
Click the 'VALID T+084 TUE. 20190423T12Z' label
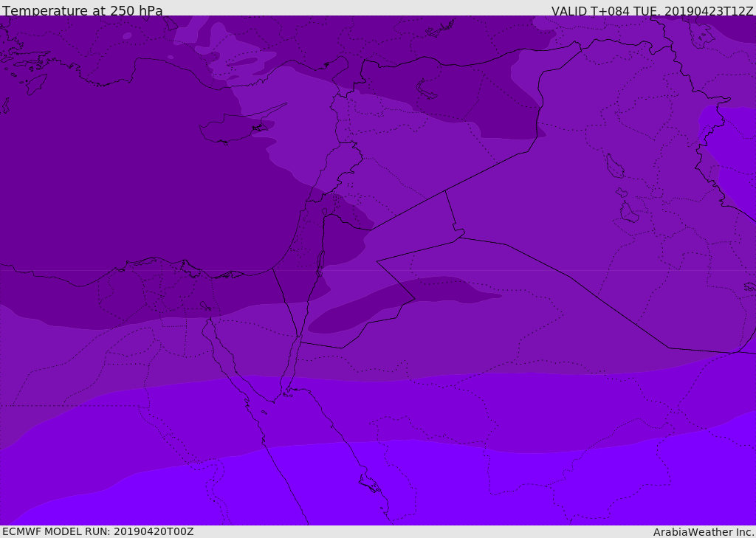652,11
